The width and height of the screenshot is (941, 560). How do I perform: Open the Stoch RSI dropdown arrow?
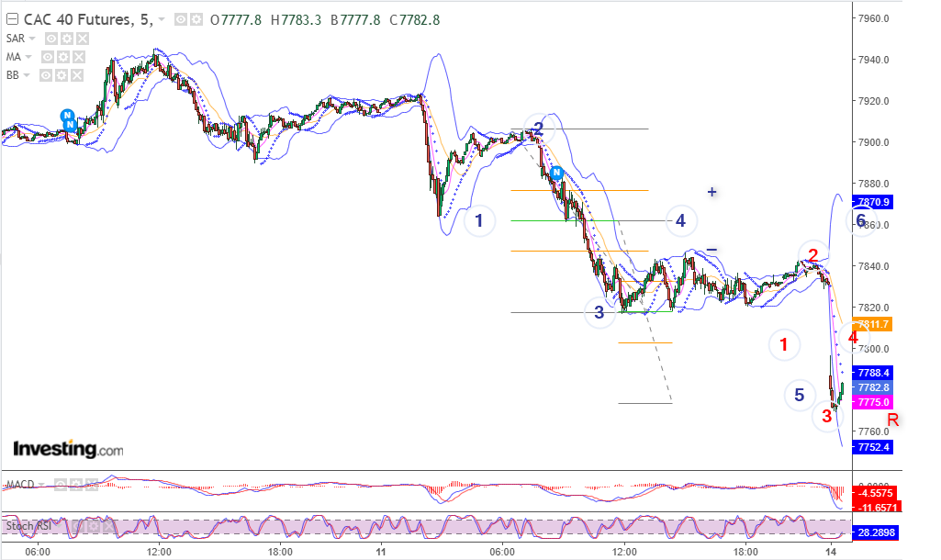point(61,527)
